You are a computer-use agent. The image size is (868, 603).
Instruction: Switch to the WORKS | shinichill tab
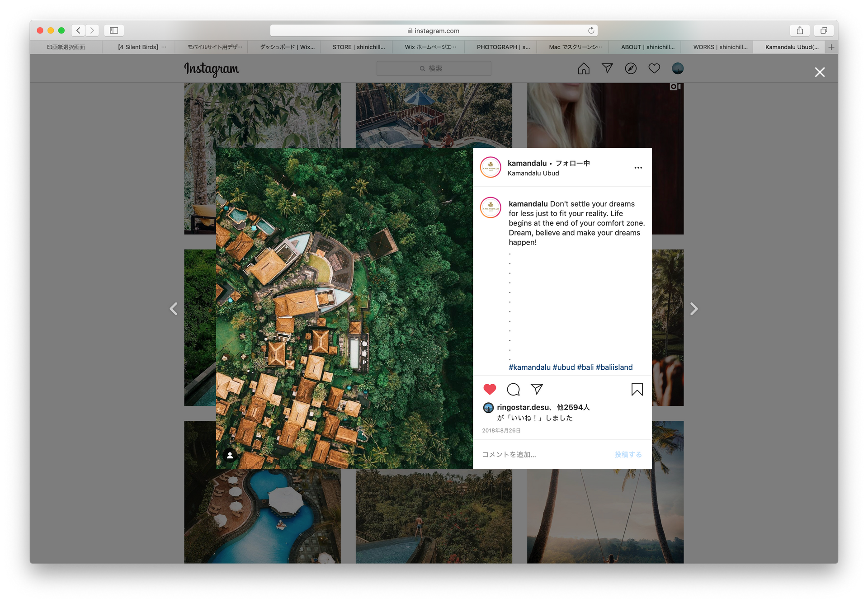(x=717, y=47)
